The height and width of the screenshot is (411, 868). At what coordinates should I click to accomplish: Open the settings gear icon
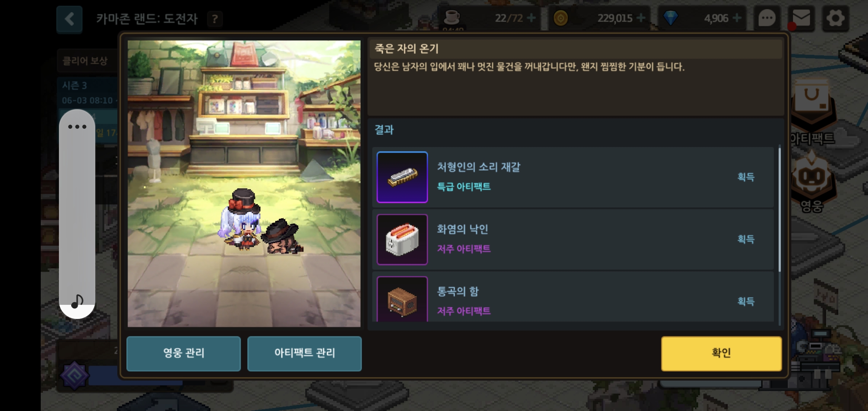click(x=836, y=18)
